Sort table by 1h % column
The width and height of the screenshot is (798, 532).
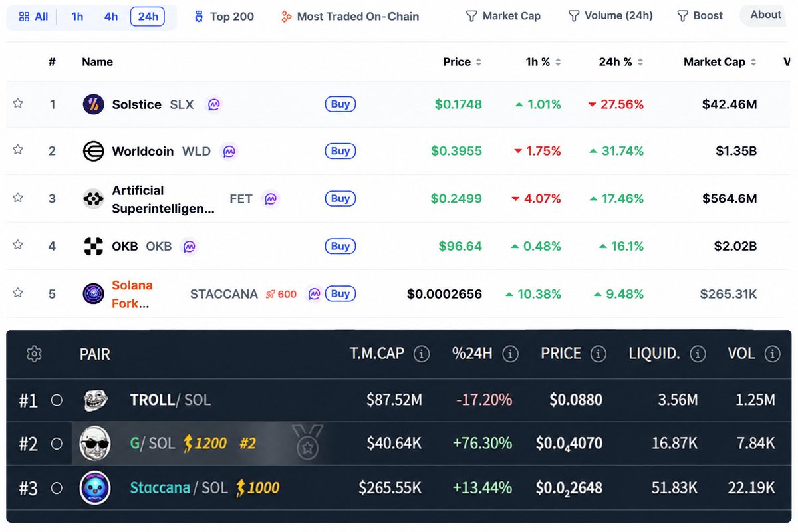click(543, 62)
